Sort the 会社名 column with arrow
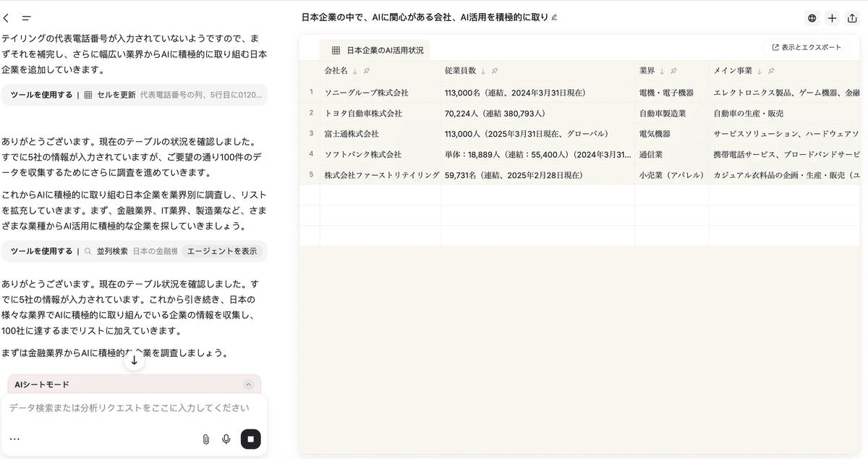This screenshot has width=868, height=459. click(355, 71)
